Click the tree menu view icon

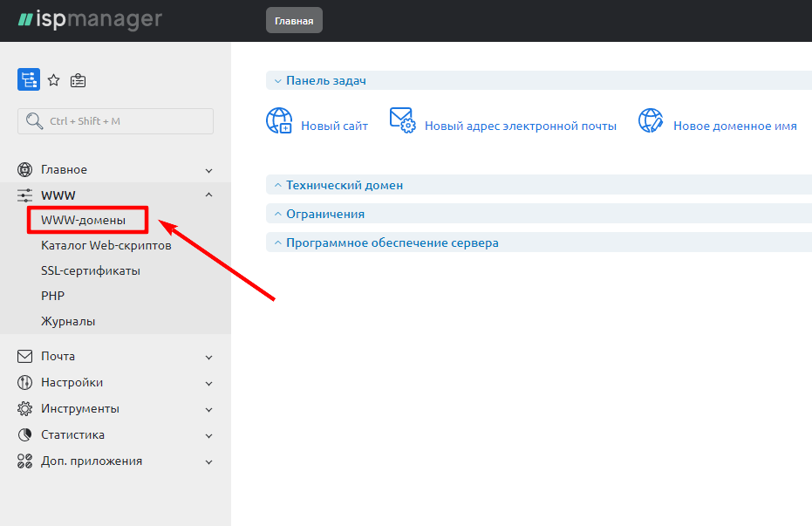[29, 80]
